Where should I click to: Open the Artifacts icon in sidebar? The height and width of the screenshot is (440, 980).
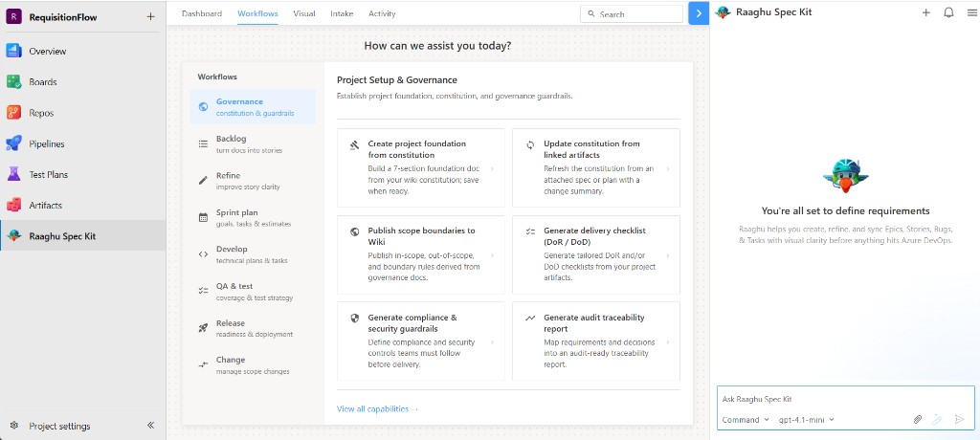tap(13, 205)
